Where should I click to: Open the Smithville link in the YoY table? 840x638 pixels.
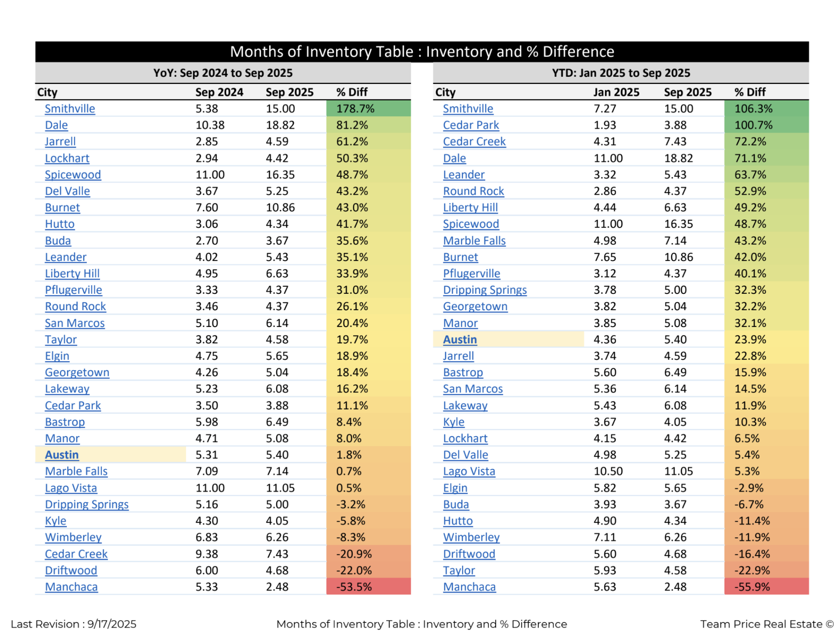(x=70, y=109)
